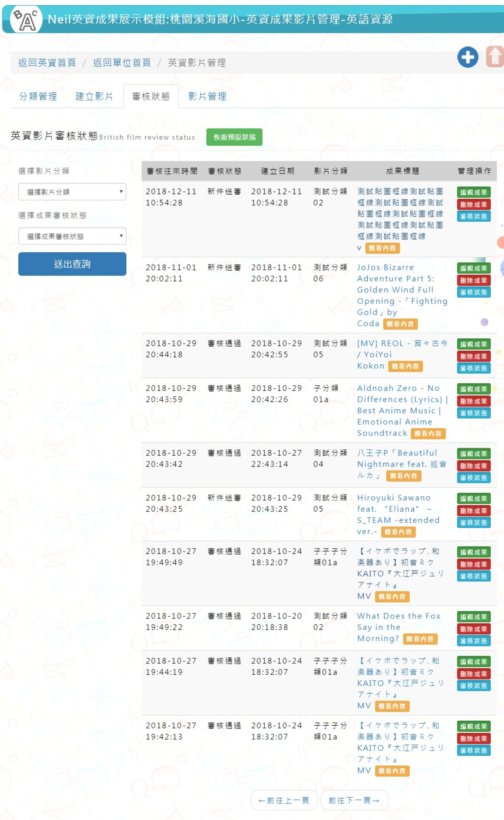The width and height of the screenshot is (504, 820).
Task: Follow the 返回單位首頁 breadcrumb link
Action: click(x=122, y=63)
